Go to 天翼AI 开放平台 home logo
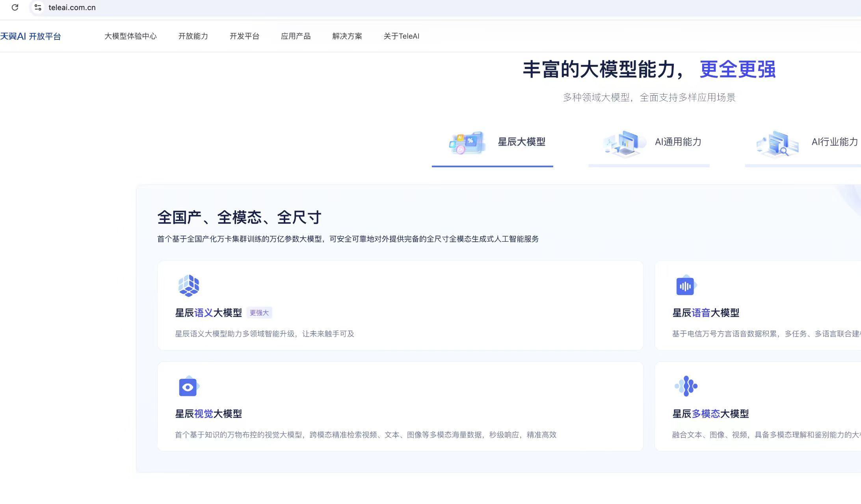Screen dimensions: 861x504 pos(30,36)
